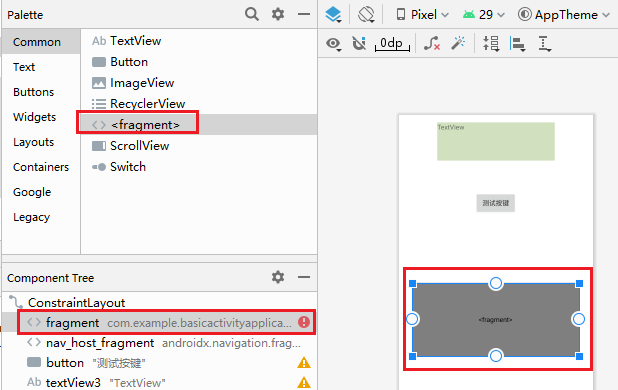Click Infer Constraints magic wand
The width and height of the screenshot is (618, 390).
pyautogui.click(x=458, y=43)
